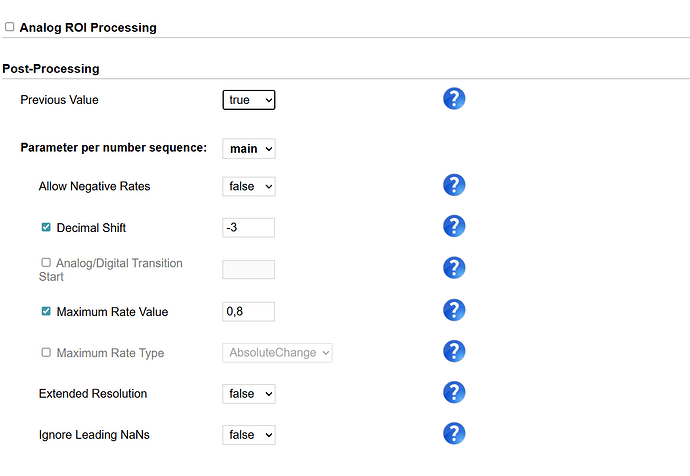
Task: Expand number sequence 'main' dropdown
Action: (248, 148)
